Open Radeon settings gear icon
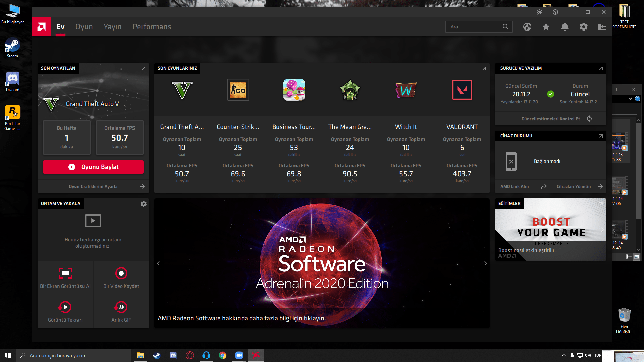644x362 pixels. [x=584, y=27]
